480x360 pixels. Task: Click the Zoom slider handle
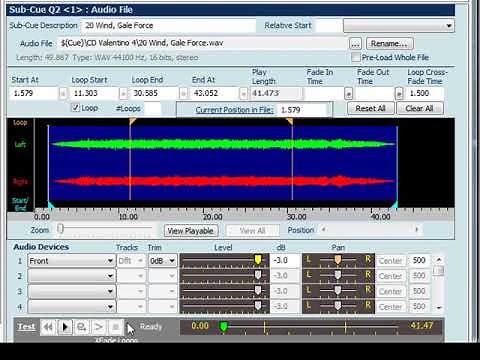[60, 229]
